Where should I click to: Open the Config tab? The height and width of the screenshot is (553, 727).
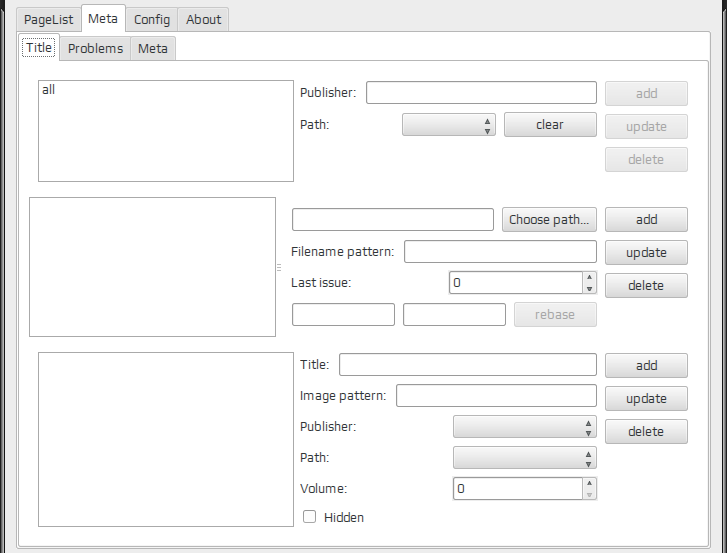pos(152,19)
